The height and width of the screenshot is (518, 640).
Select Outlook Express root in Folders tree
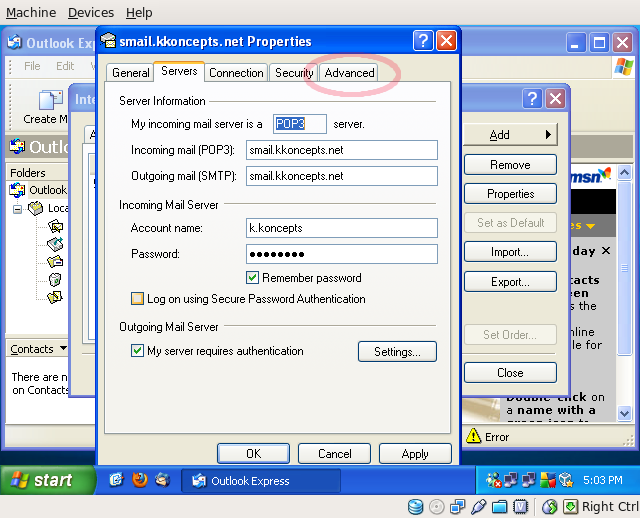click(48, 190)
